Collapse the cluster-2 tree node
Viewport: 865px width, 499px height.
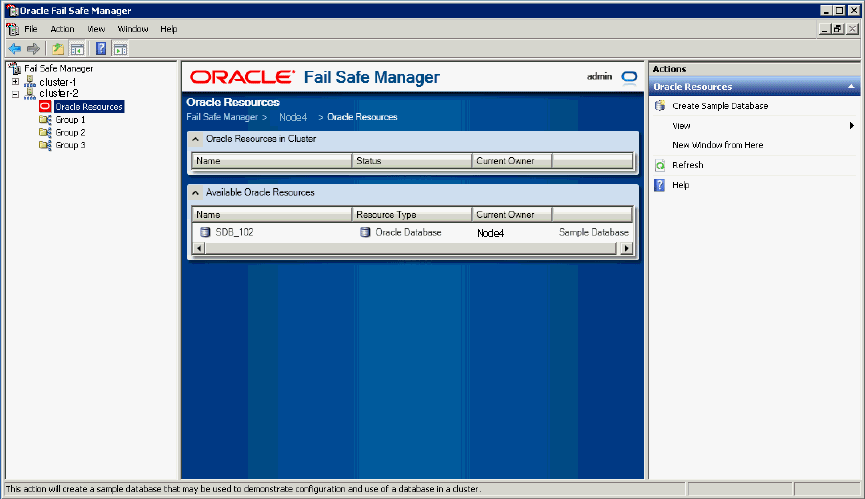15,94
